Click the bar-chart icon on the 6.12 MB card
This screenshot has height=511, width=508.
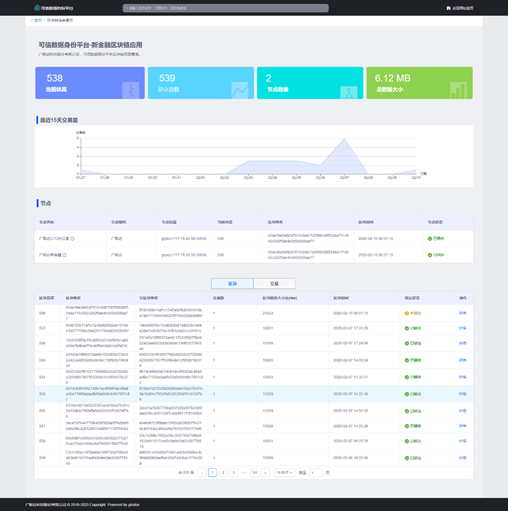pos(458,90)
